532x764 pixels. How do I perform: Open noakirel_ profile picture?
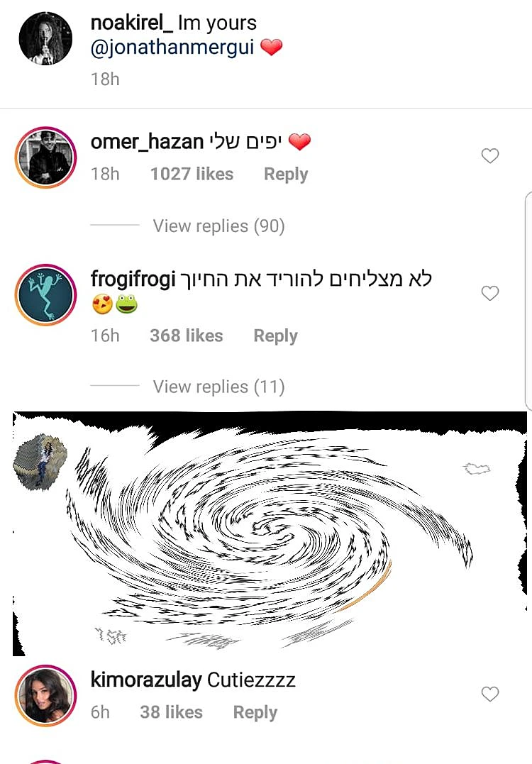point(45,38)
